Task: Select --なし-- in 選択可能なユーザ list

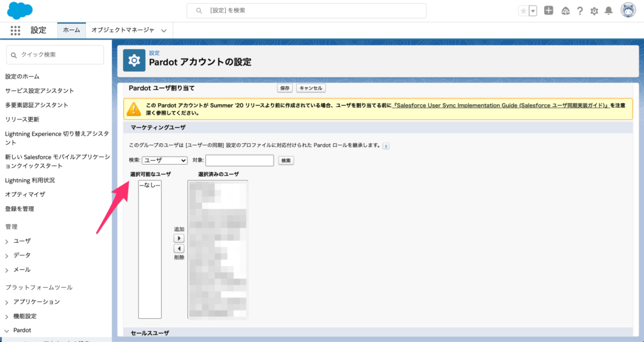Action: [150, 185]
